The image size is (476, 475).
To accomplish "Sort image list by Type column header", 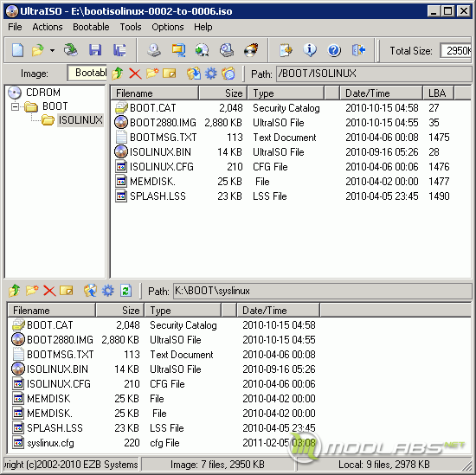I will 286,93.
